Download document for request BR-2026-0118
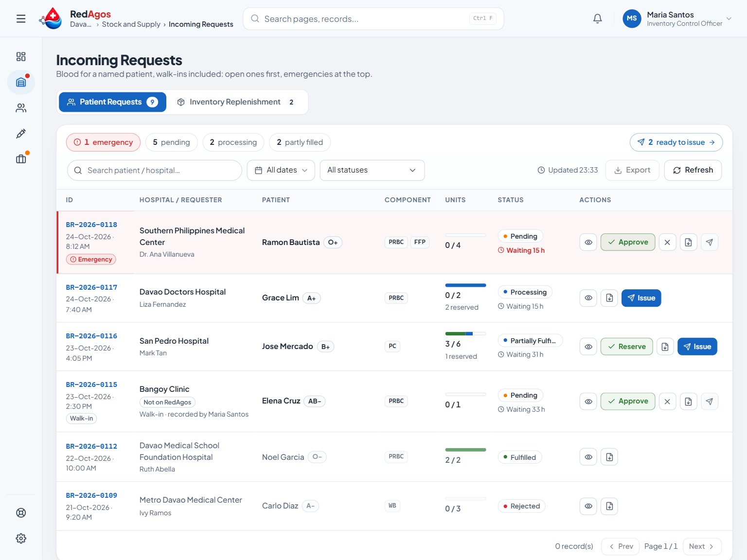 [x=689, y=242]
